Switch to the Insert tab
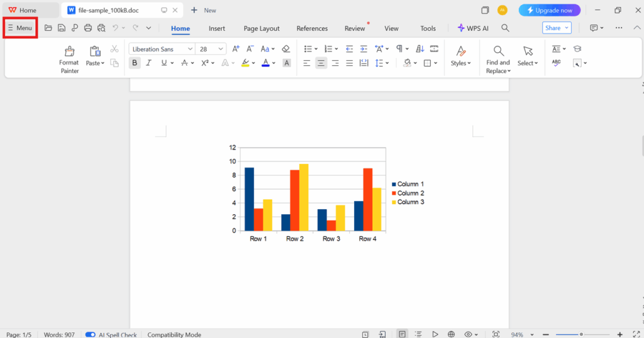Viewport: 644px width, 338px height. click(x=216, y=28)
